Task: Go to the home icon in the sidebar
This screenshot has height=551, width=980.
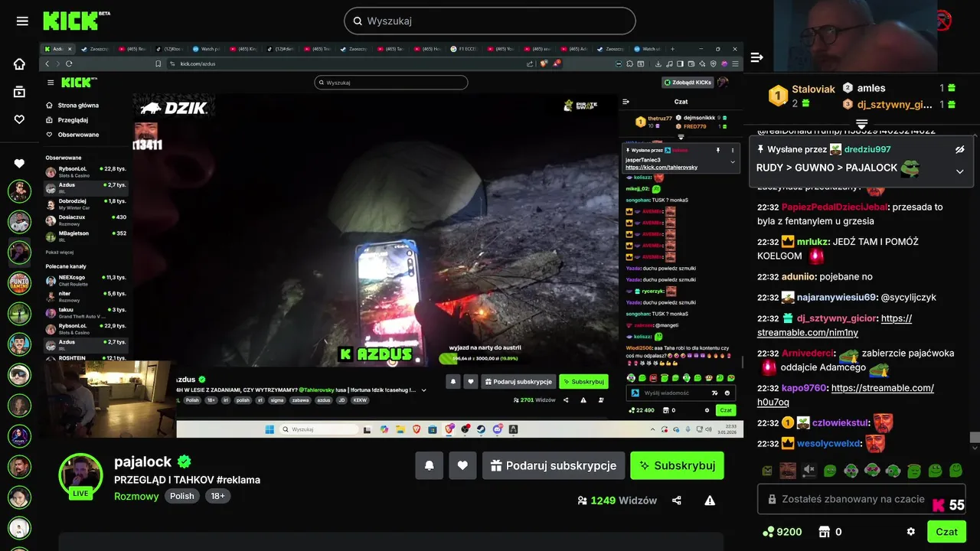Action: pos(20,64)
